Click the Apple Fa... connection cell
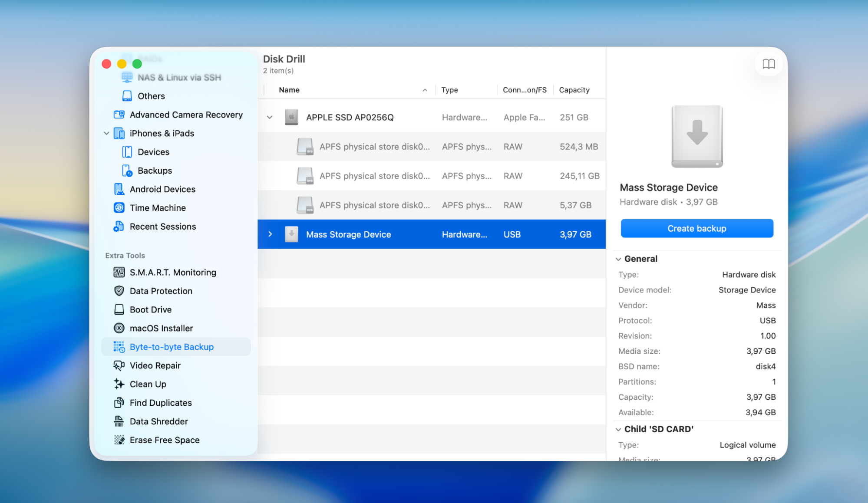Screen dimensions: 868x503 tap(524, 117)
